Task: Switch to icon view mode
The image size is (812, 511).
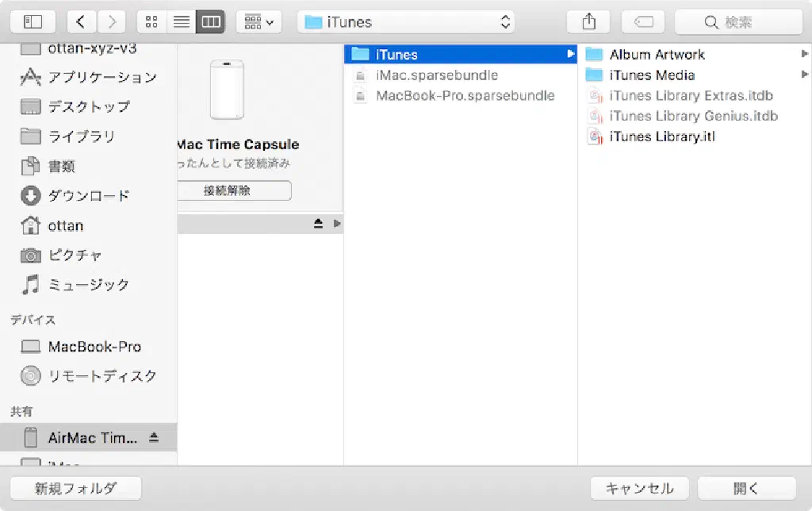Action: (x=152, y=22)
